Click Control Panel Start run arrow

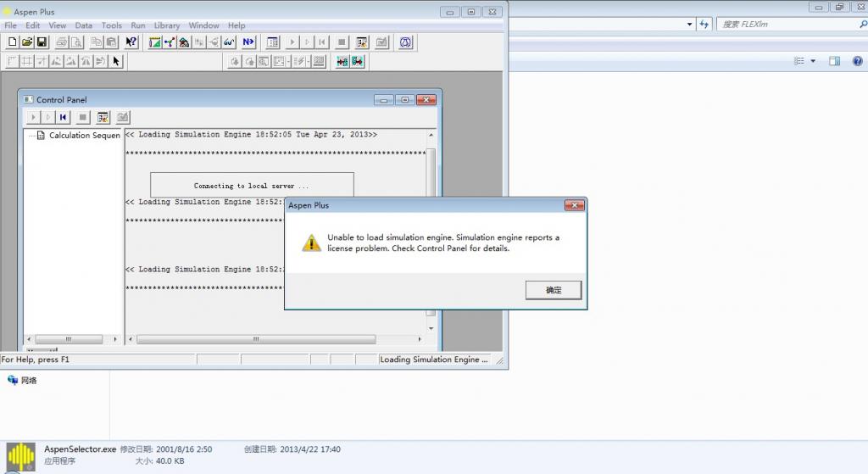[33, 117]
